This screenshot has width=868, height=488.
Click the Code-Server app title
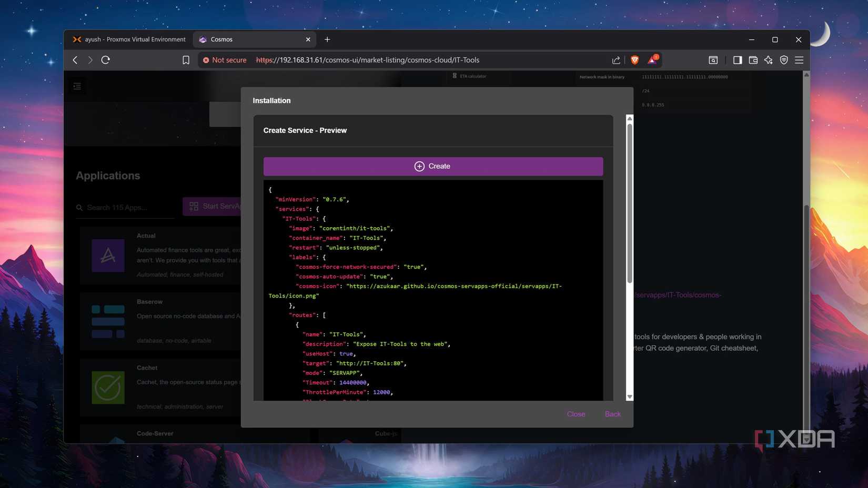click(155, 433)
